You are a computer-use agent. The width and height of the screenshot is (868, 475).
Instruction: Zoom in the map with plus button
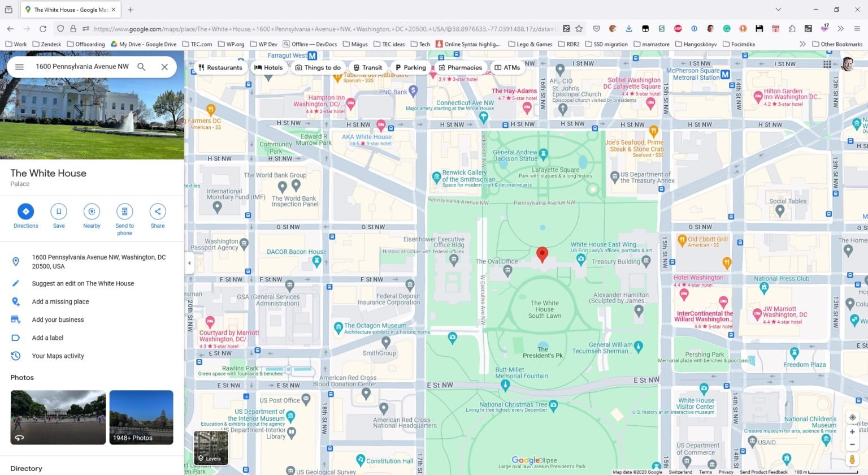coord(852,432)
